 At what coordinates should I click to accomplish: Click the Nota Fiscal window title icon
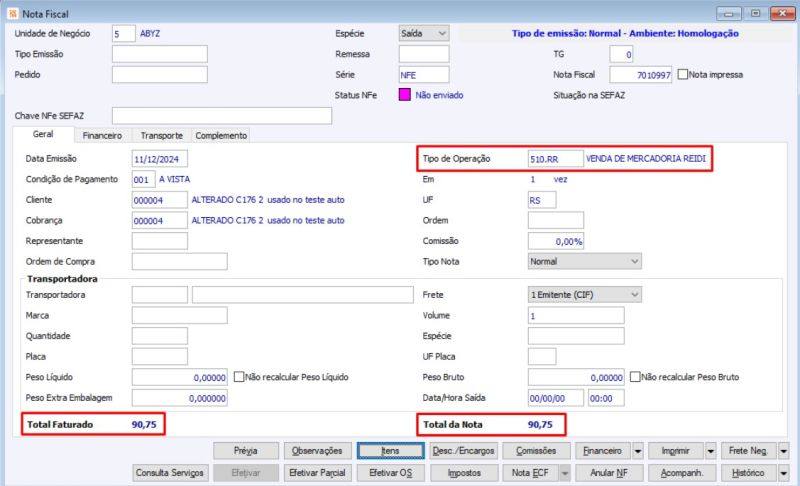(x=13, y=14)
